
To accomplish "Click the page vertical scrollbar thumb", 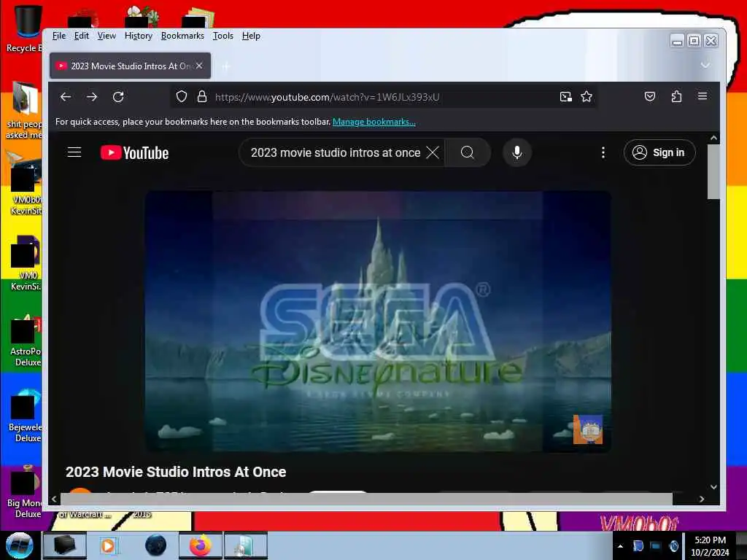I will (x=713, y=171).
